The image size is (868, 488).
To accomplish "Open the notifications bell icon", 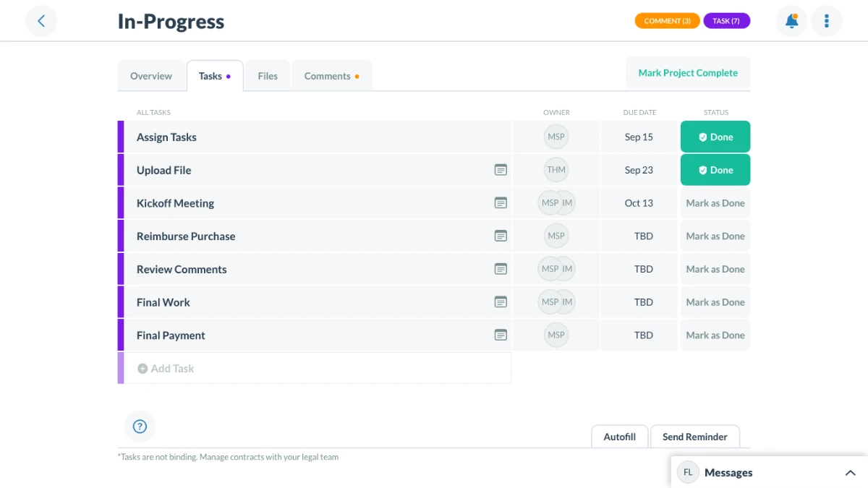I will pyautogui.click(x=792, y=21).
